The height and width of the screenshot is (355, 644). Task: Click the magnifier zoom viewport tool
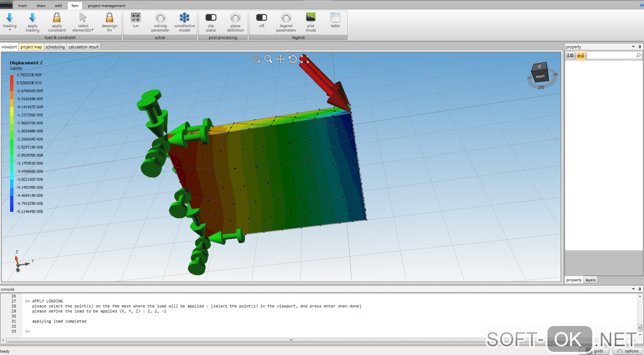pyautogui.click(x=268, y=59)
